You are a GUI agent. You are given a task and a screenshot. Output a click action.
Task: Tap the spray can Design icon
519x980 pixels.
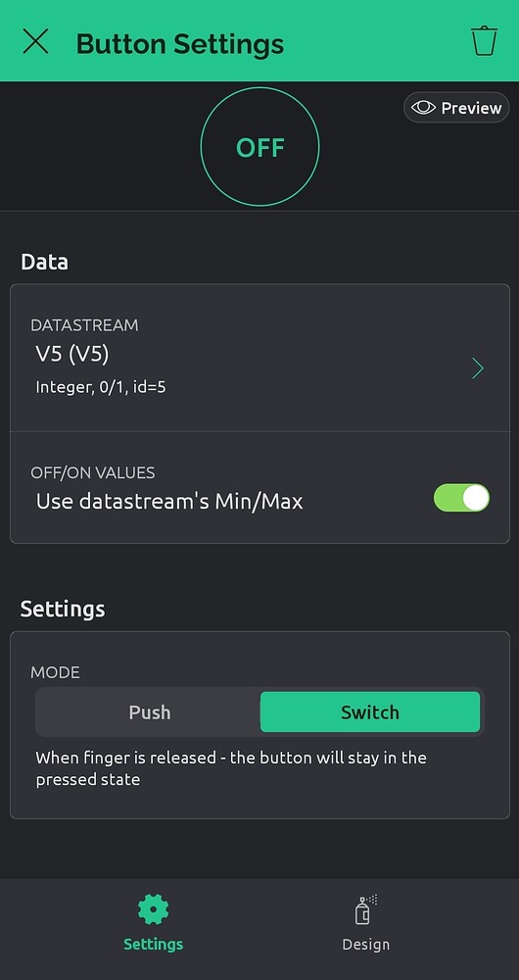366,909
